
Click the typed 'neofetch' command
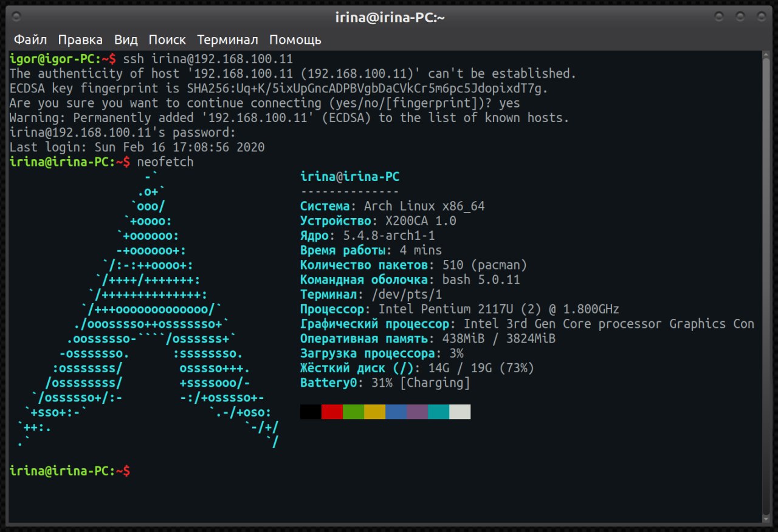click(x=165, y=162)
